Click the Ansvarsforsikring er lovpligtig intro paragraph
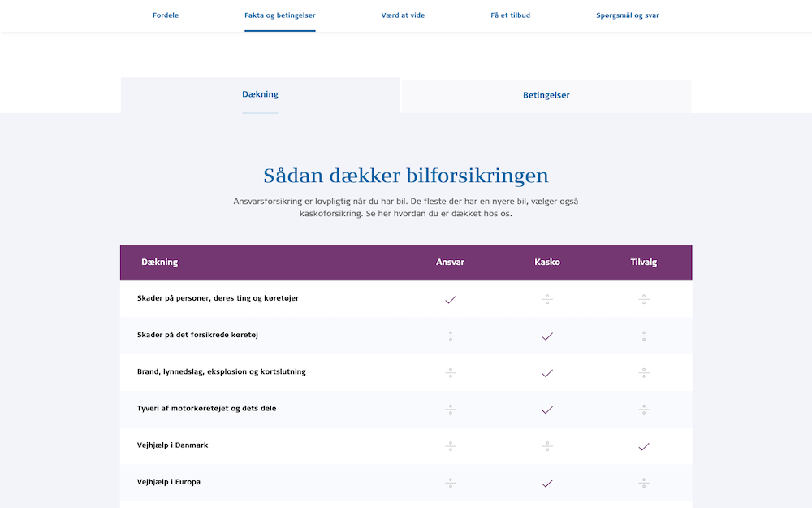Viewport: 812px width, 508px height. 406,207
